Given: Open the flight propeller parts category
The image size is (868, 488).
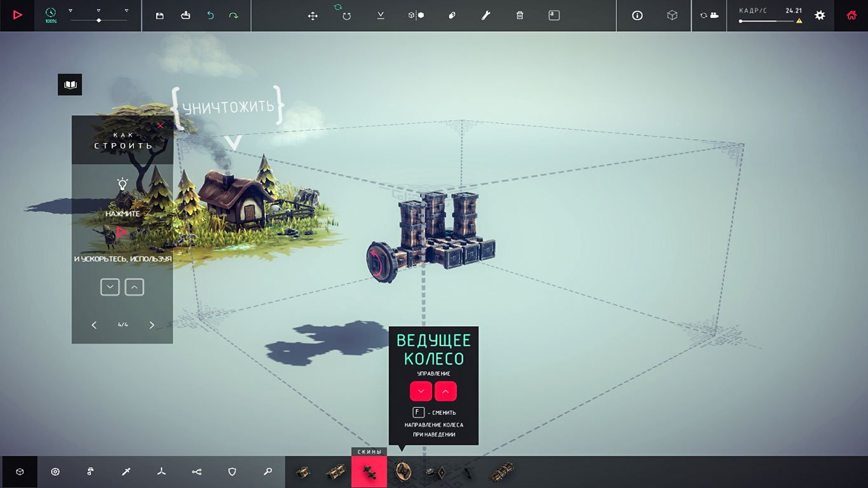Looking at the screenshot, I should [x=161, y=471].
